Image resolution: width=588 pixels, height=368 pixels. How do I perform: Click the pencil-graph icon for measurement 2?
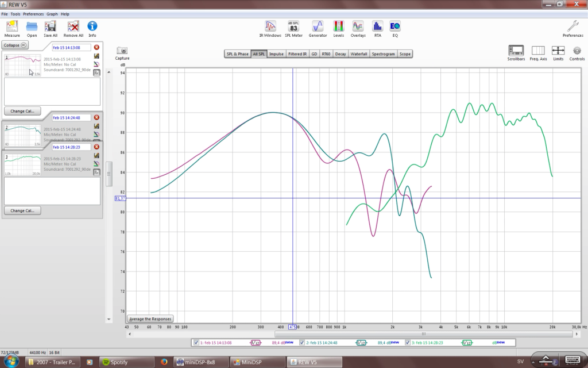click(x=96, y=126)
